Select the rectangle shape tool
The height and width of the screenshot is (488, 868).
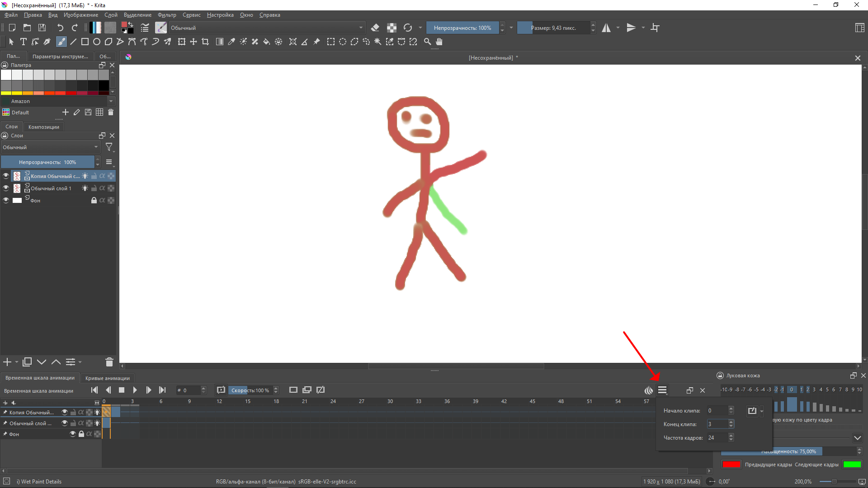click(x=85, y=42)
